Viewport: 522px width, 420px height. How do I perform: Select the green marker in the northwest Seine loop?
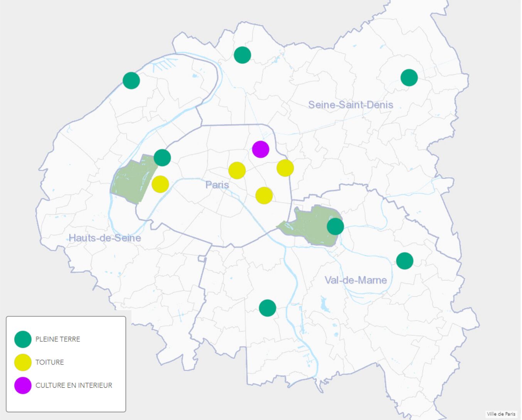[131, 81]
